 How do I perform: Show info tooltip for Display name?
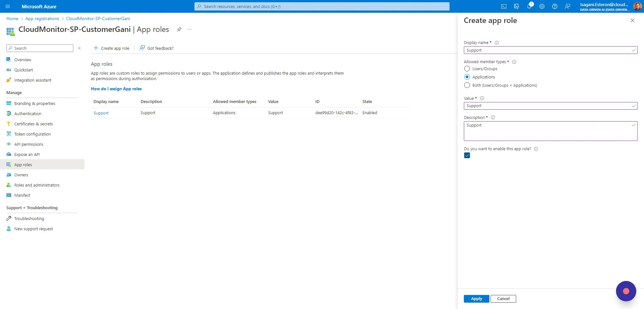pos(497,43)
